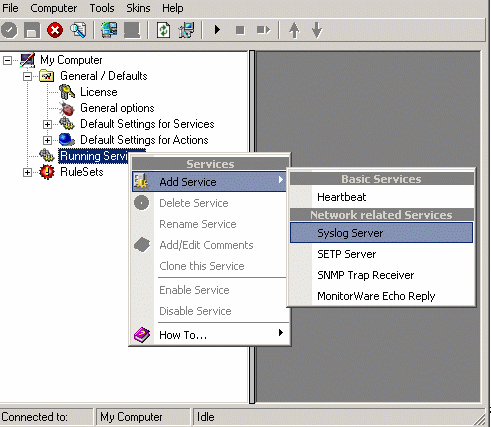Collapse the My Computer tree node
This screenshot has height=427, width=491.
7,61
